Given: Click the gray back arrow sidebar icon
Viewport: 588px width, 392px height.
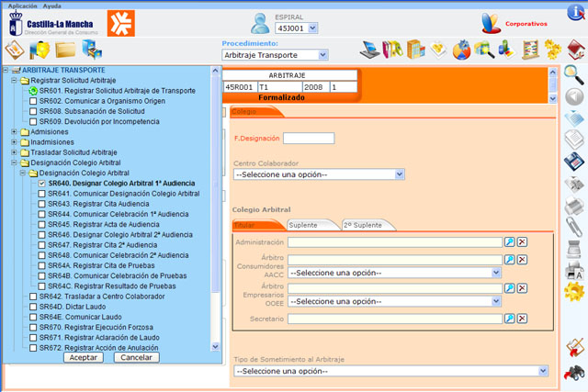Looking at the screenshot, I should (574, 96).
